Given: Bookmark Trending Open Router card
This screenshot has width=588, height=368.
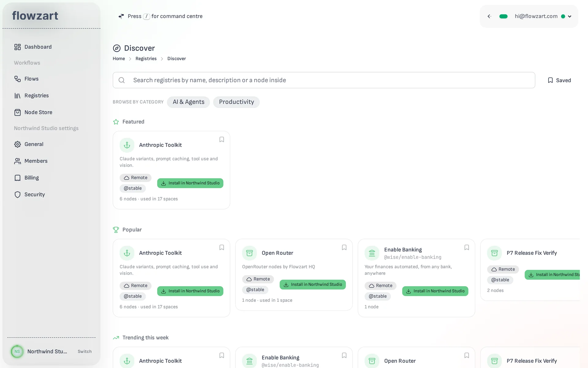Looking at the screenshot, I should 467,355.
